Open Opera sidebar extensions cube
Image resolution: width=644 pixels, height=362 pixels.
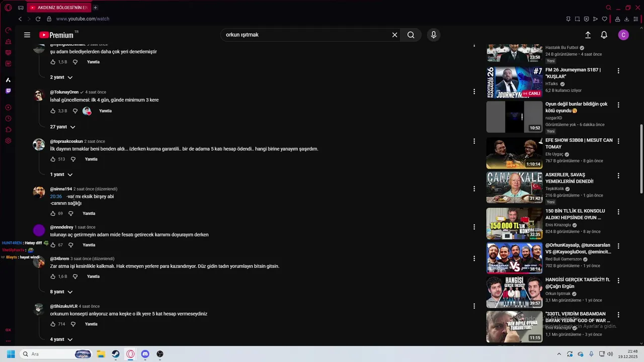[x=8, y=130]
